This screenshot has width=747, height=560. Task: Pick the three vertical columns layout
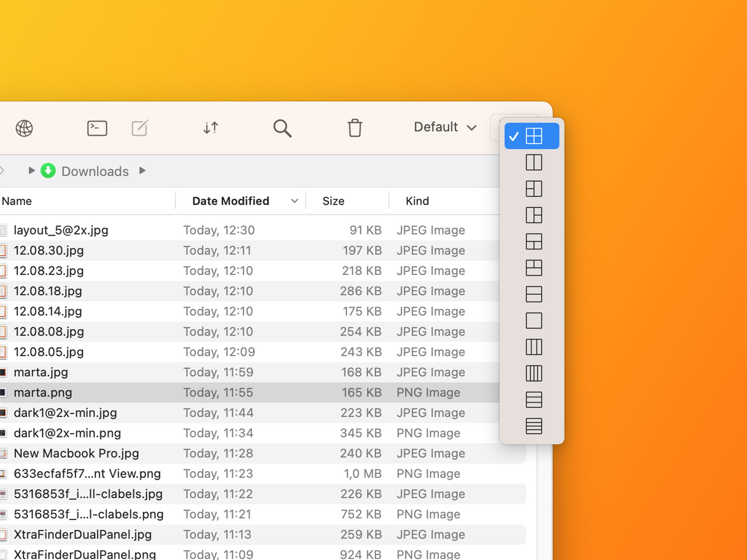pos(533,347)
